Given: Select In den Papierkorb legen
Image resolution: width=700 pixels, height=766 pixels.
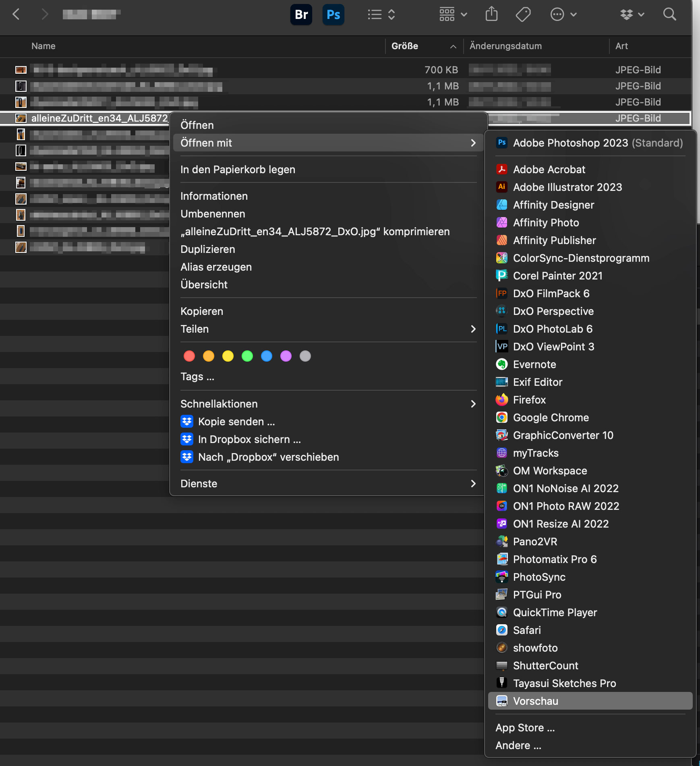Looking at the screenshot, I should click(328, 170).
